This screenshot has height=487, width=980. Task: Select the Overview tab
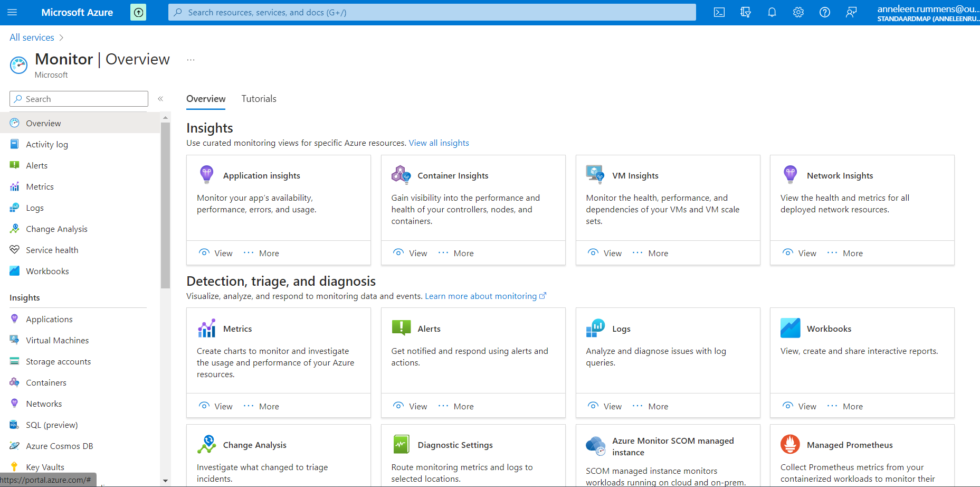(x=206, y=99)
